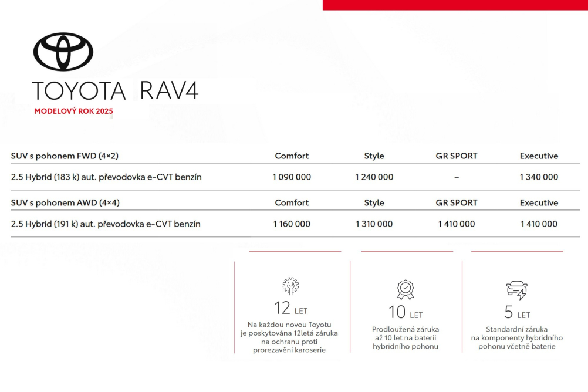Click the 2.5 Hybrid (183 k) engine row

[106, 177]
